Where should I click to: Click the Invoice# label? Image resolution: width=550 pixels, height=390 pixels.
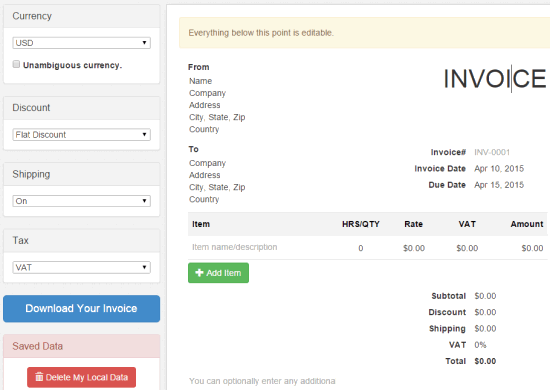click(x=448, y=152)
